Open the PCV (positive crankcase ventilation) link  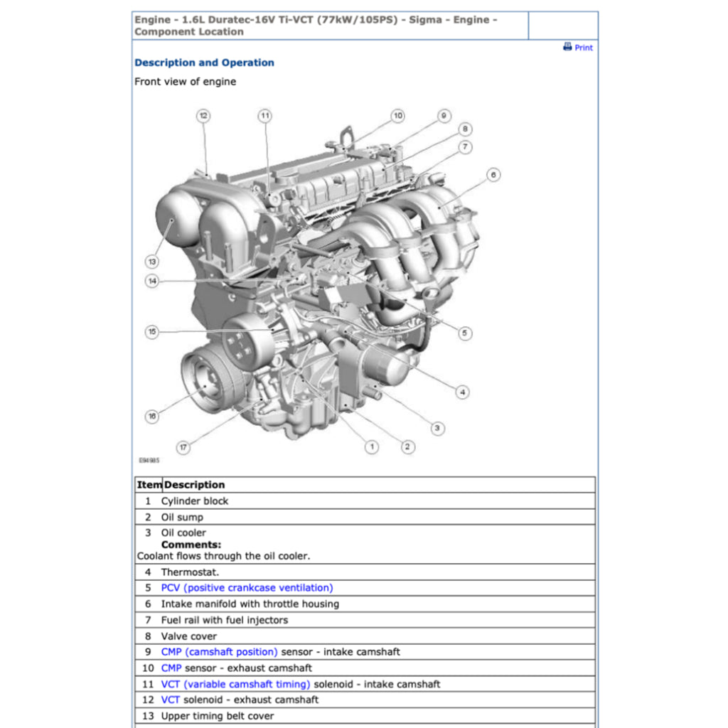click(x=247, y=588)
